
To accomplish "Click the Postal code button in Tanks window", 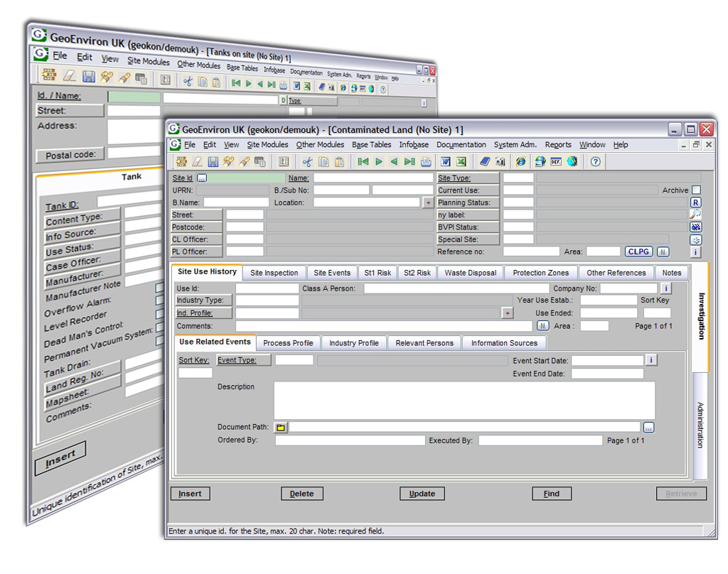I will point(70,155).
